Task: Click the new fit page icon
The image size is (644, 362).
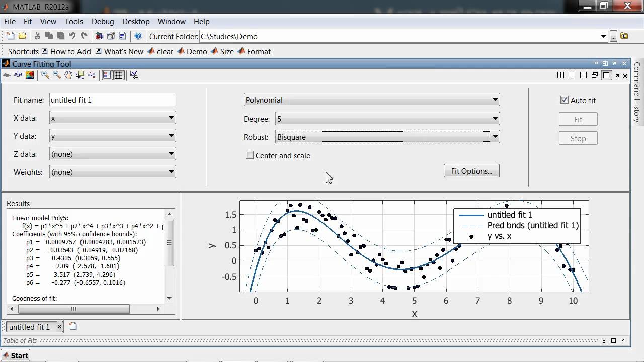Action: tap(73, 326)
